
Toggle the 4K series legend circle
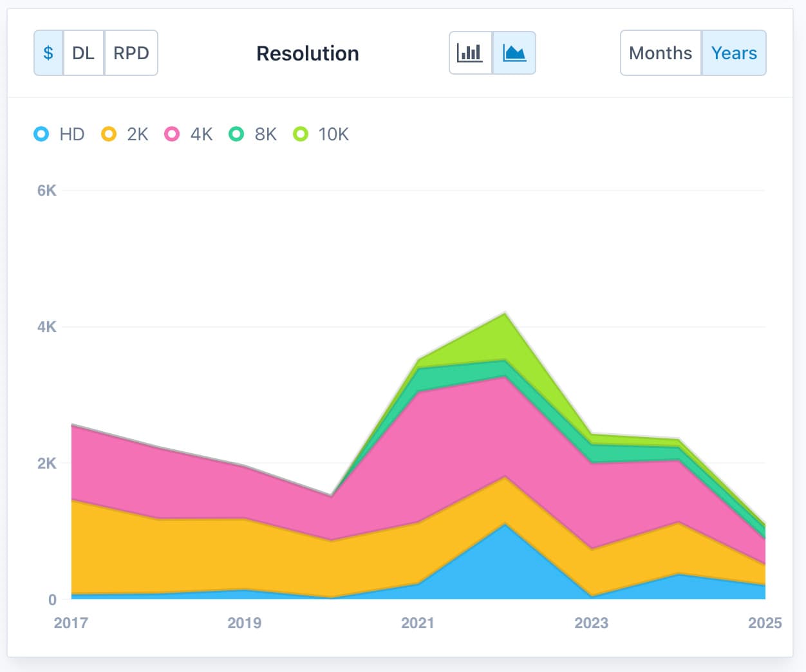(172, 134)
